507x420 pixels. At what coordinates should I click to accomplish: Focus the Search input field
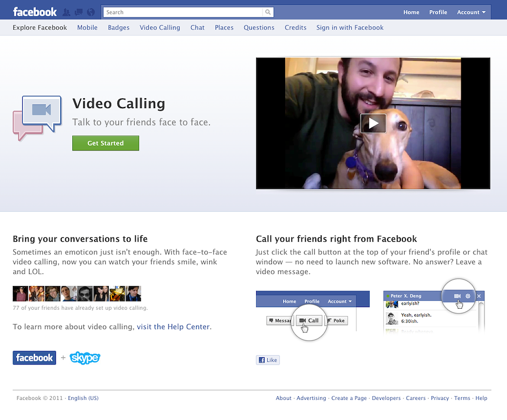182,12
